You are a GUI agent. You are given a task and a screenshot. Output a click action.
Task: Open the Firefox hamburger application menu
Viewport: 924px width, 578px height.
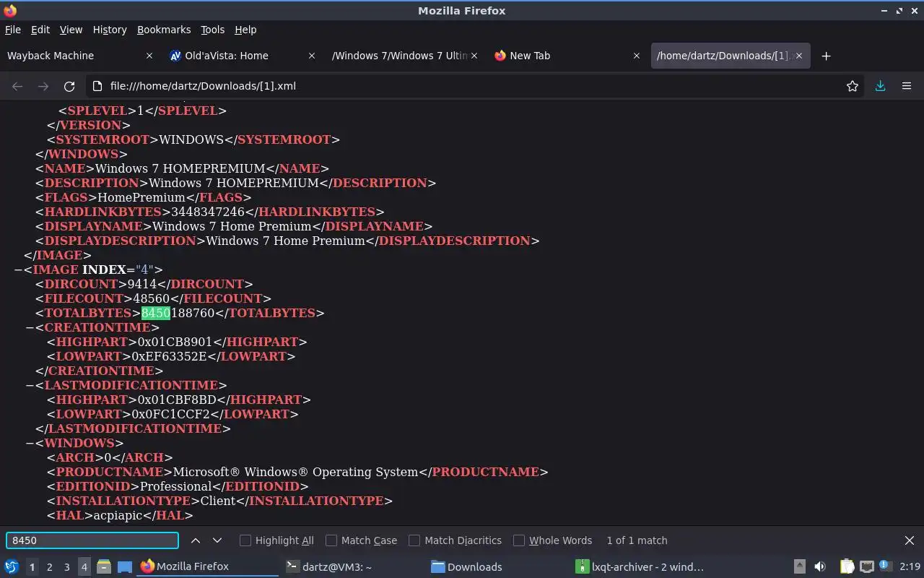pos(907,86)
